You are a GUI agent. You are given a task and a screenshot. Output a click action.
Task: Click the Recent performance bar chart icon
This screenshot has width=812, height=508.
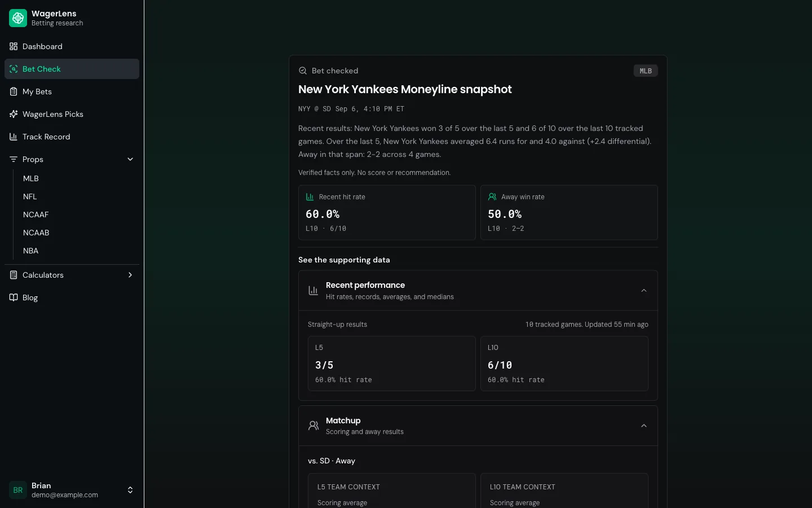pyautogui.click(x=314, y=291)
